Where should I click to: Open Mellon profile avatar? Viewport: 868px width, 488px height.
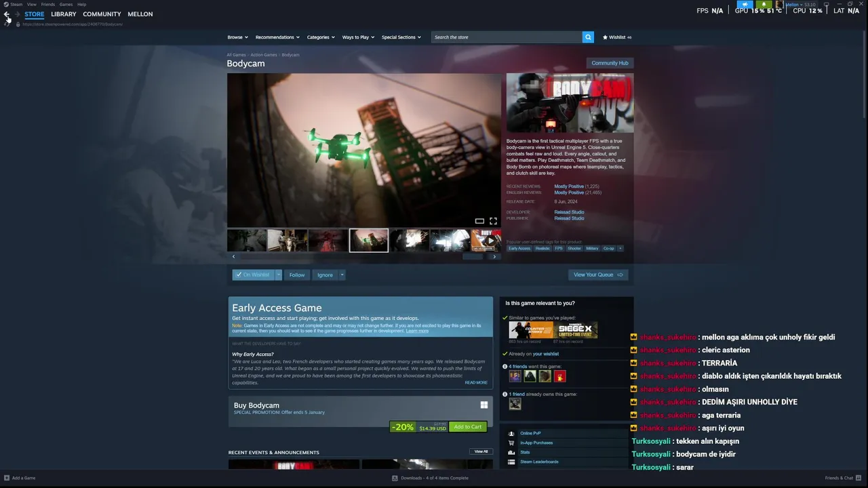coord(779,5)
